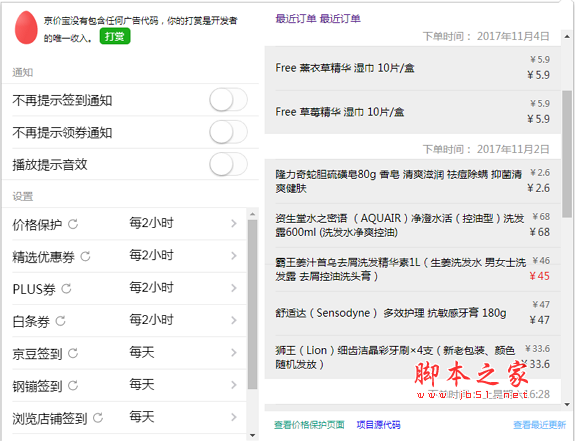
Task: Click refresh icon next to 精选优惠券
Action: 85,256
